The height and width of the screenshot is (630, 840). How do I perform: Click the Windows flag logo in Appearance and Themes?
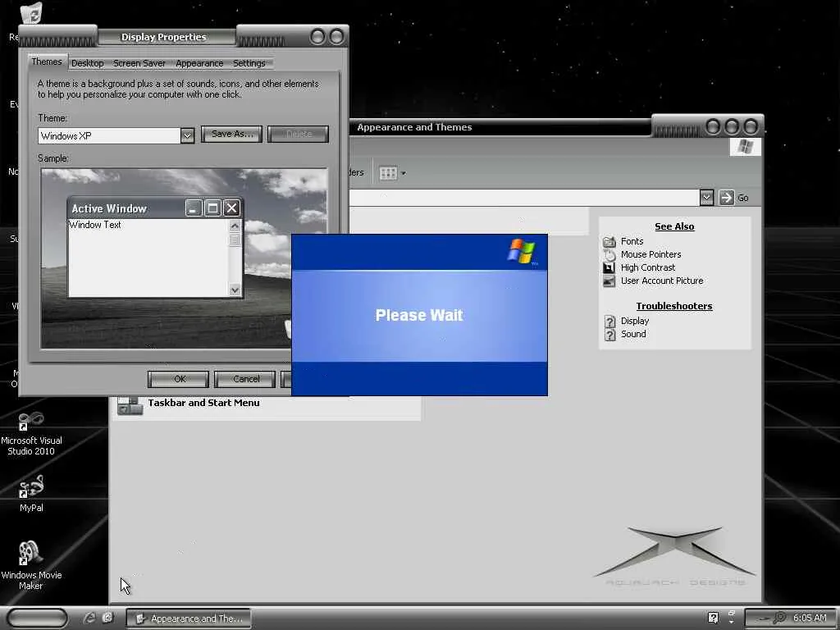tap(745, 147)
